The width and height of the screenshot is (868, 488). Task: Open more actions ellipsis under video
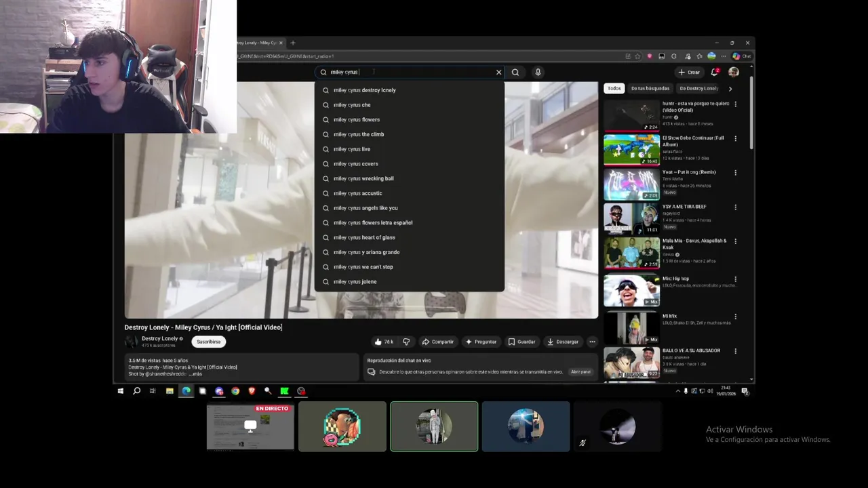click(592, 342)
